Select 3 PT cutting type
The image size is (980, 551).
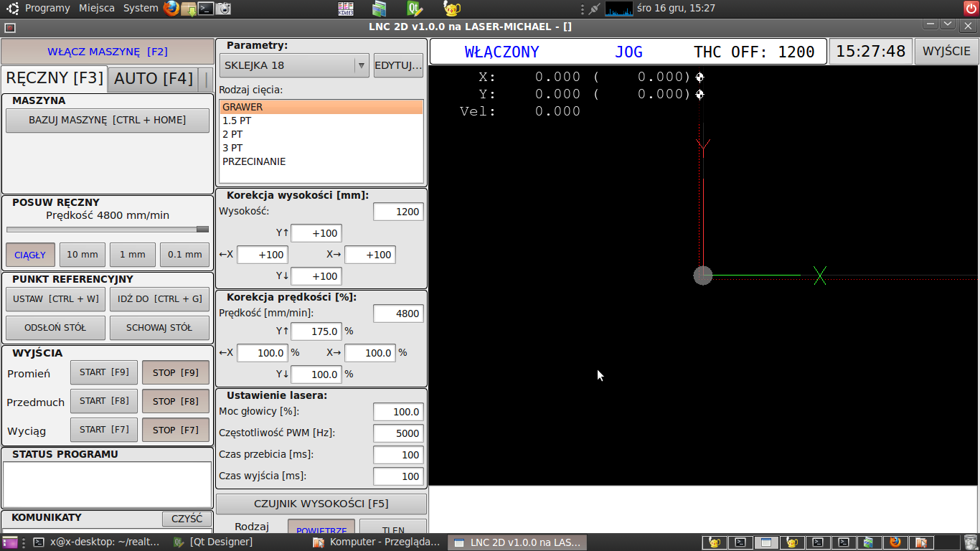tap(321, 148)
